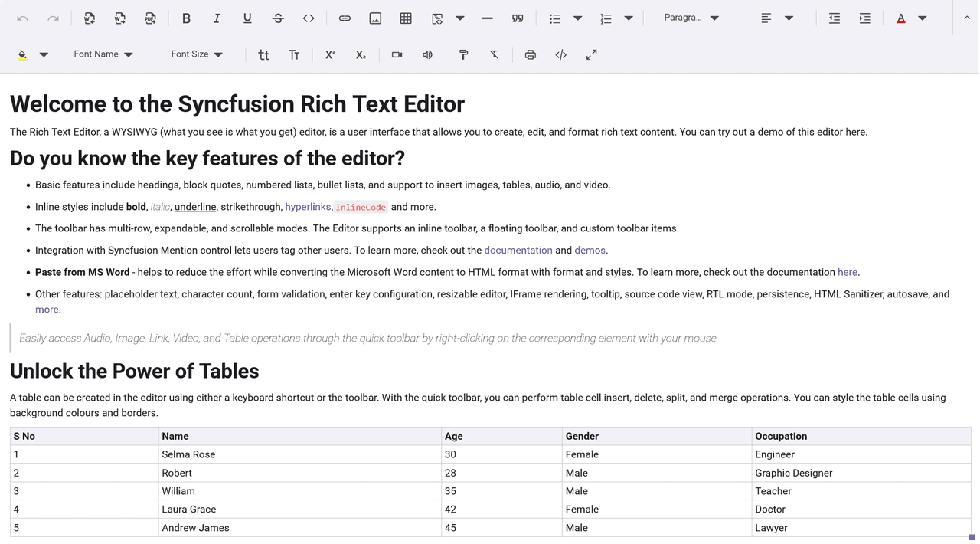Viewport: 980px width, 544px height.
Task: Apply numbered list formatting icon
Action: click(606, 18)
